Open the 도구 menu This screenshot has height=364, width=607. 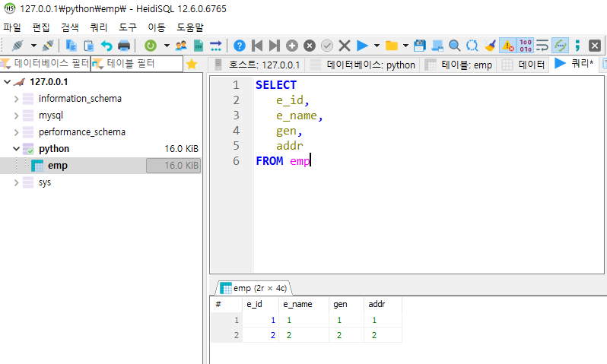(x=128, y=27)
